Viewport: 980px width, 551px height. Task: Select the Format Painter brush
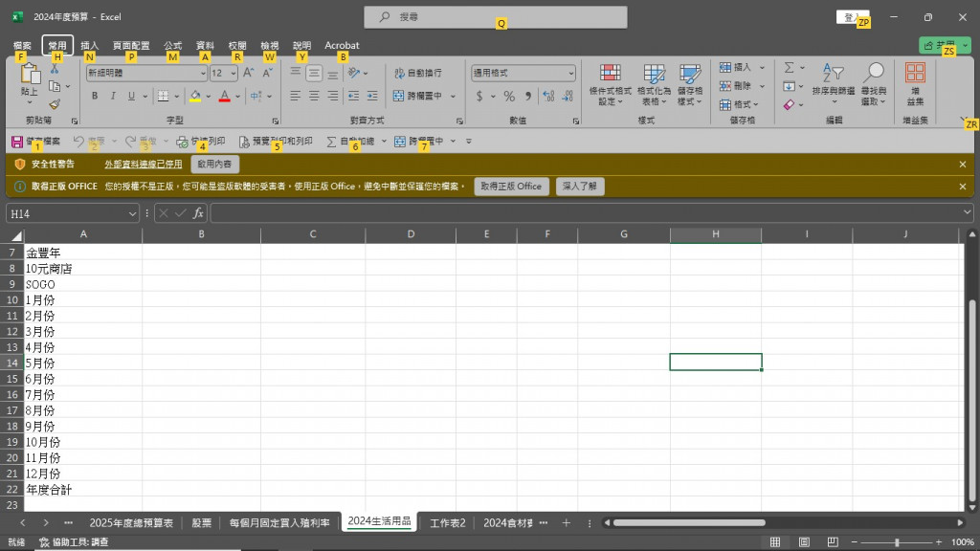pos(55,103)
